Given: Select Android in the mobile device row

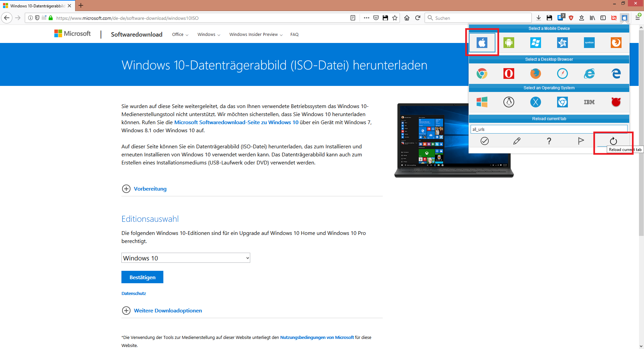Looking at the screenshot, I should click(x=508, y=43).
